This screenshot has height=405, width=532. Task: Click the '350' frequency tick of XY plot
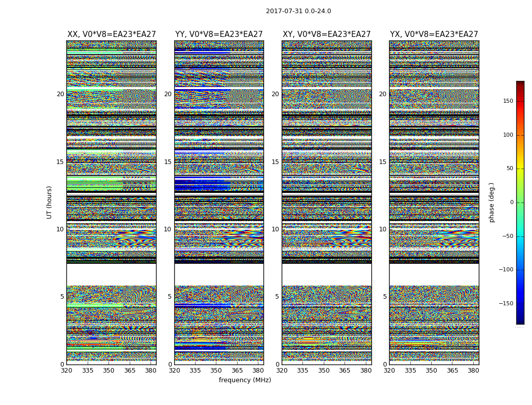click(324, 371)
